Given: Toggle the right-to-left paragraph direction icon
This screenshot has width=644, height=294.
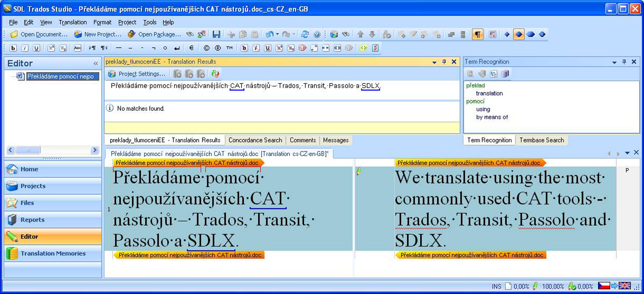Looking at the screenshot, I should (x=104, y=48).
